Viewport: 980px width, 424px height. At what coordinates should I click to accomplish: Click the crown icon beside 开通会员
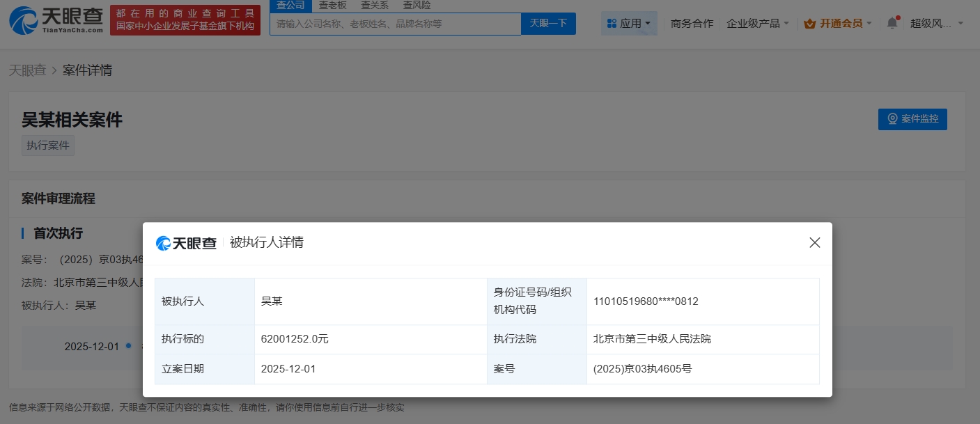click(x=809, y=24)
